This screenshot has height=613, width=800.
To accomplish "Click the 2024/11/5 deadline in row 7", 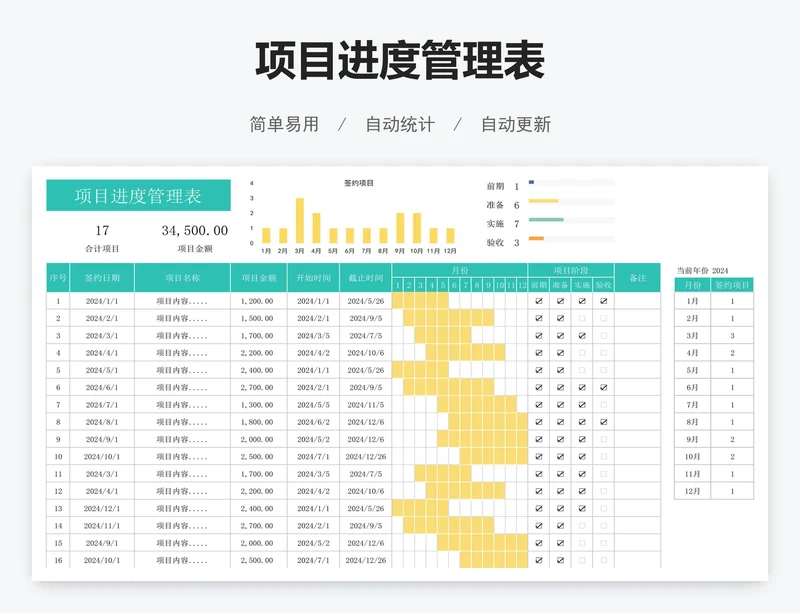I will 366,405.
